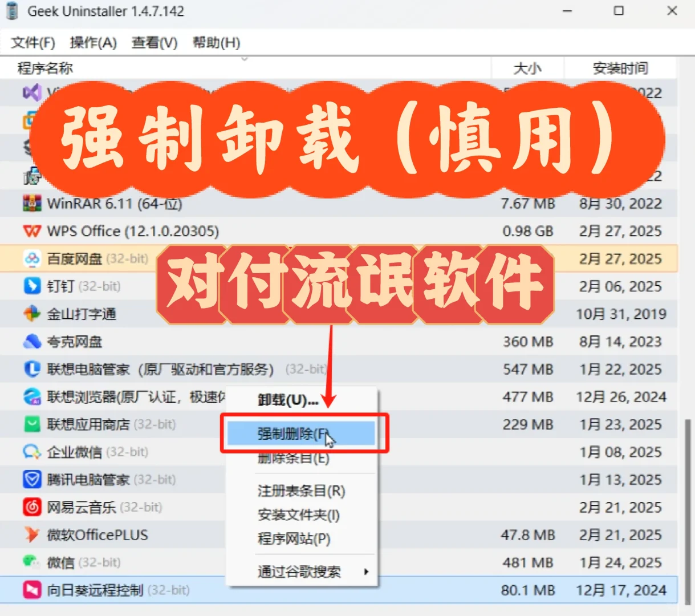Click the 钉钉 application icon
695x616 pixels.
tap(32, 286)
